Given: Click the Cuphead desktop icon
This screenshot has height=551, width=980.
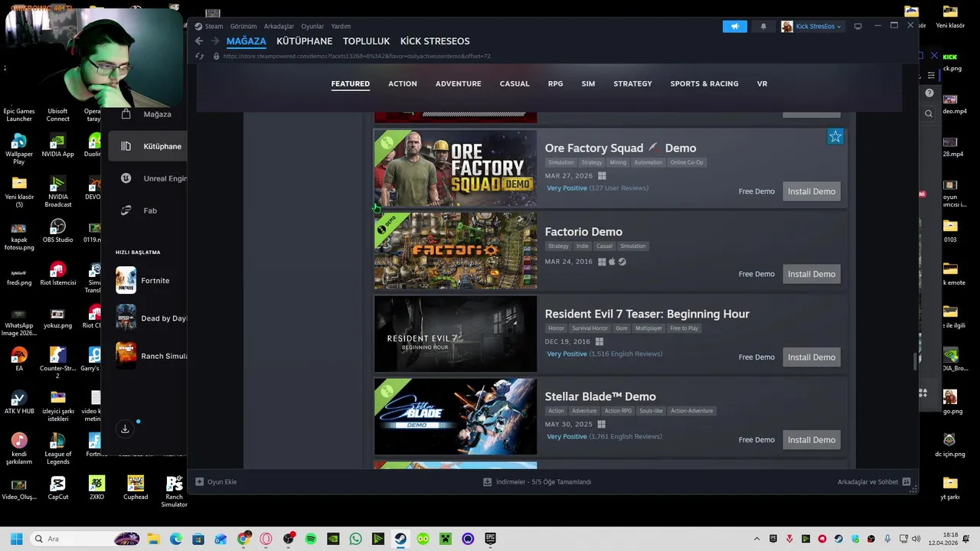Looking at the screenshot, I should pyautogui.click(x=136, y=483).
